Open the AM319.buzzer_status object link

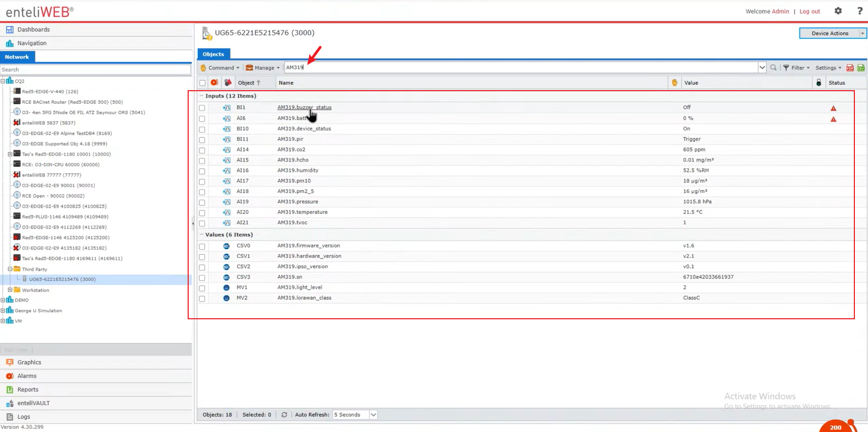tap(305, 107)
